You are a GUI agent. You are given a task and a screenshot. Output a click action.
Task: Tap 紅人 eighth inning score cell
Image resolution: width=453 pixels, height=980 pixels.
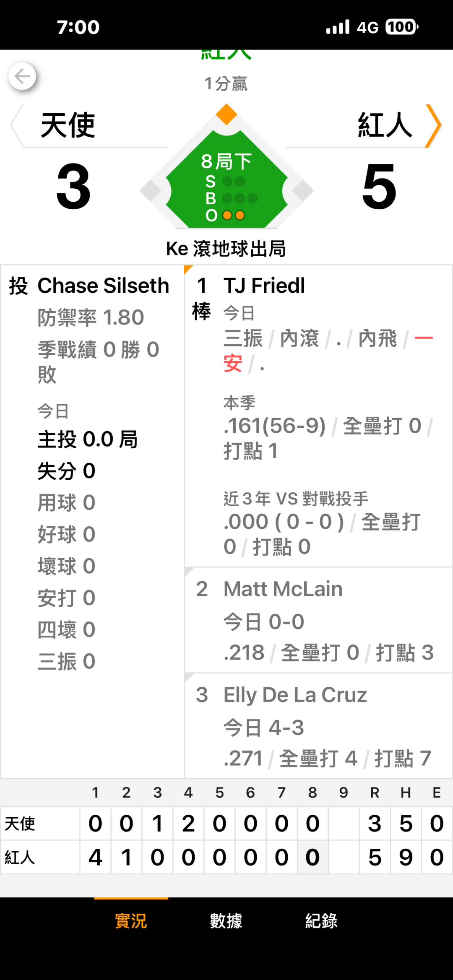coord(312,858)
